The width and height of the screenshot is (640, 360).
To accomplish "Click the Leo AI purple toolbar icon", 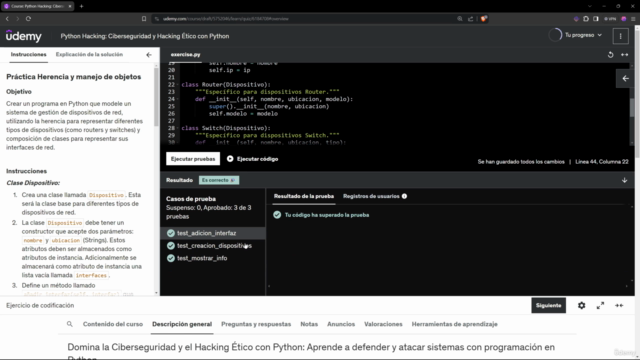I will point(576,19).
